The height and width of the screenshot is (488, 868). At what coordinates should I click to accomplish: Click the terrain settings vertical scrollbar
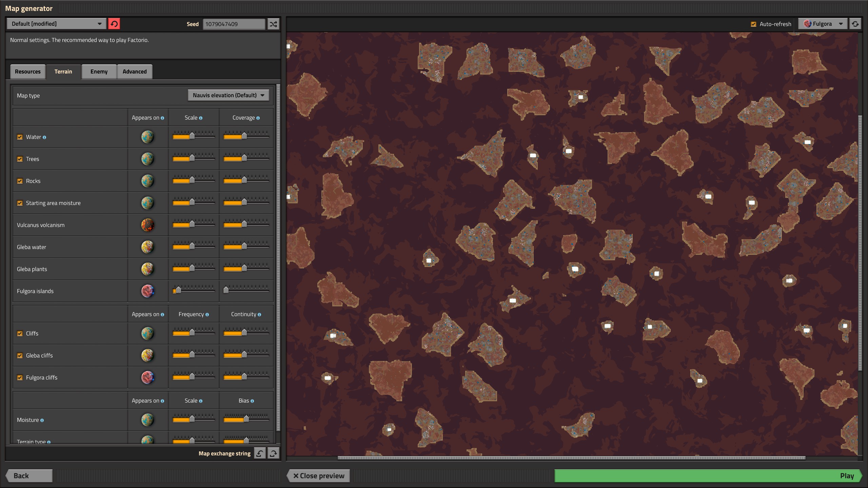[x=278, y=258]
